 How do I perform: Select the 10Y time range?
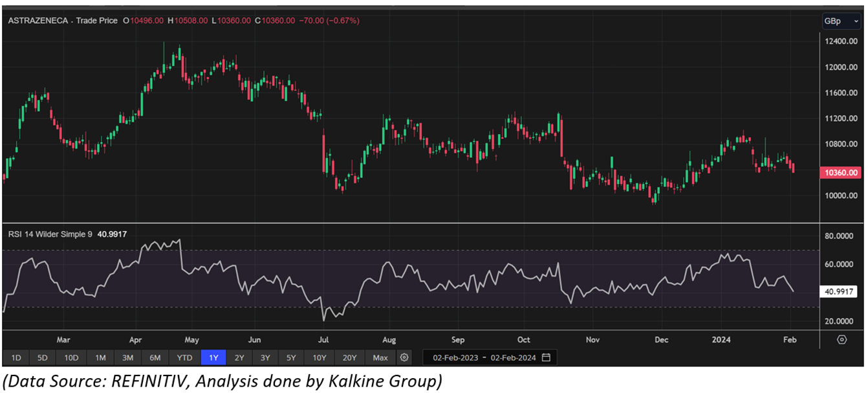pyautogui.click(x=320, y=357)
